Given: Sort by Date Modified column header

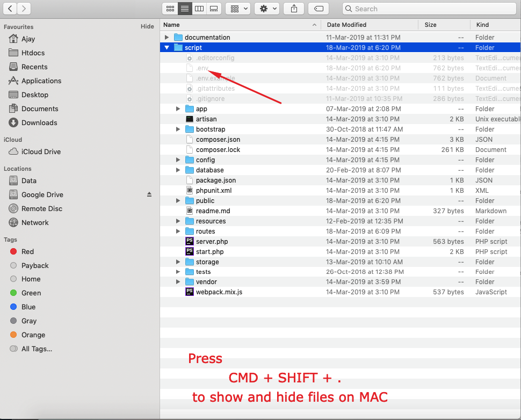Looking at the screenshot, I should (x=370, y=25).
